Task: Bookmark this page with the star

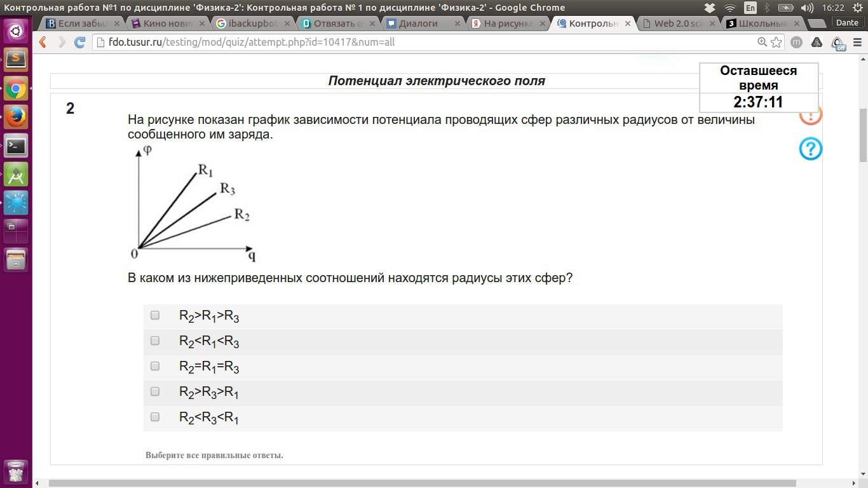Action: point(776,43)
